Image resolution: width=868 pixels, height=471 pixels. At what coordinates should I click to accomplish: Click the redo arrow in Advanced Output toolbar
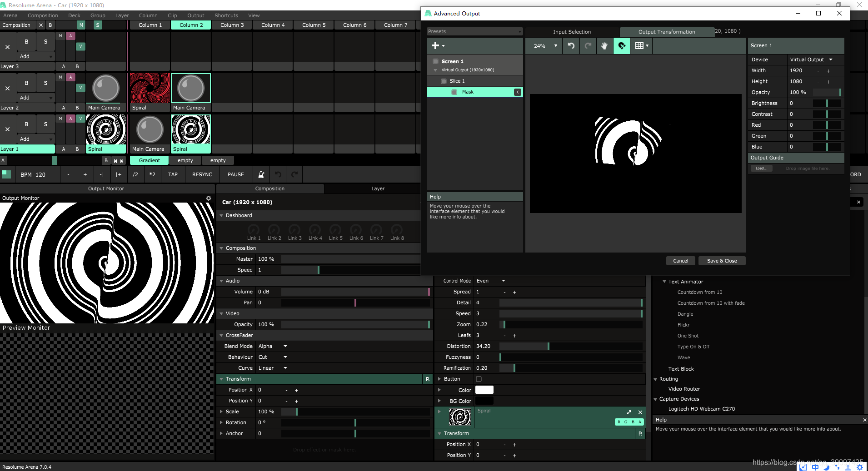(x=588, y=46)
